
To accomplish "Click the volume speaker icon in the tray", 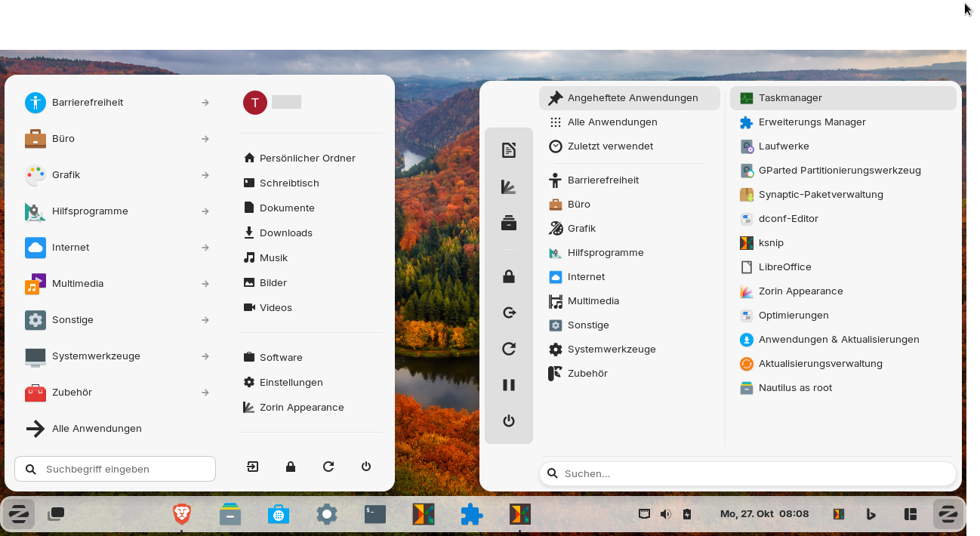I will click(x=665, y=514).
